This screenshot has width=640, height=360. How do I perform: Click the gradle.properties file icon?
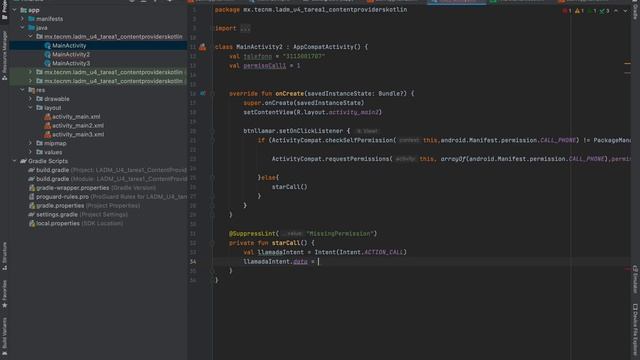(31, 206)
